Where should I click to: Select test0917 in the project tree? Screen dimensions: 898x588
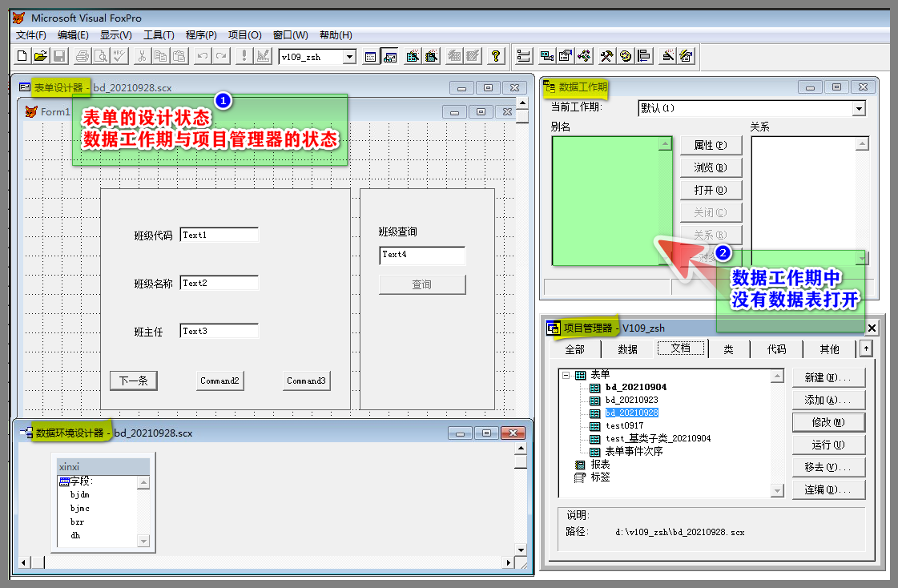point(624,425)
